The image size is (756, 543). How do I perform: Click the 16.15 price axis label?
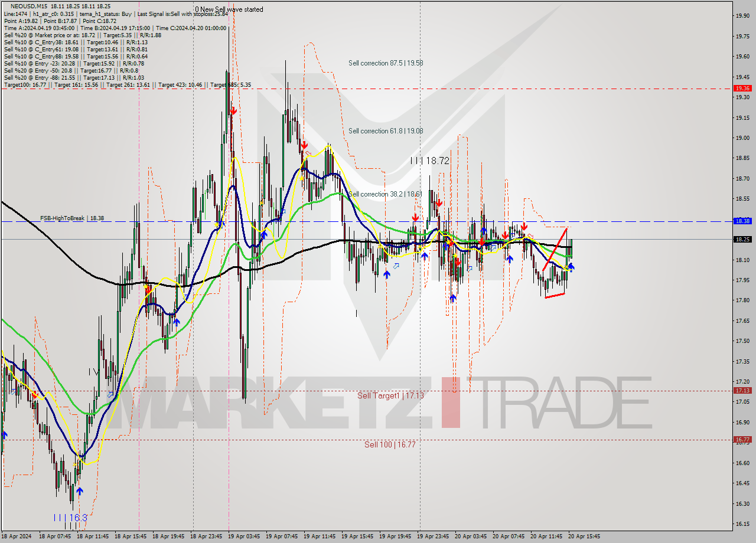click(x=742, y=524)
